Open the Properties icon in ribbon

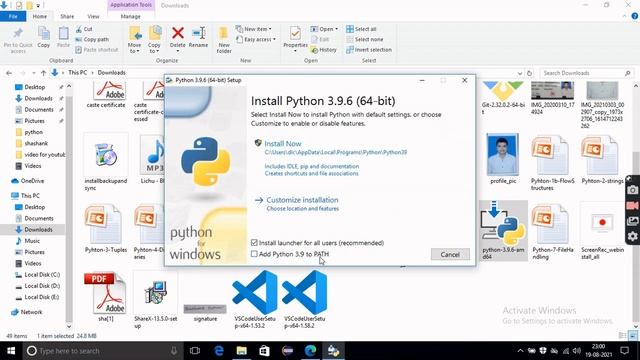[295, 34]
